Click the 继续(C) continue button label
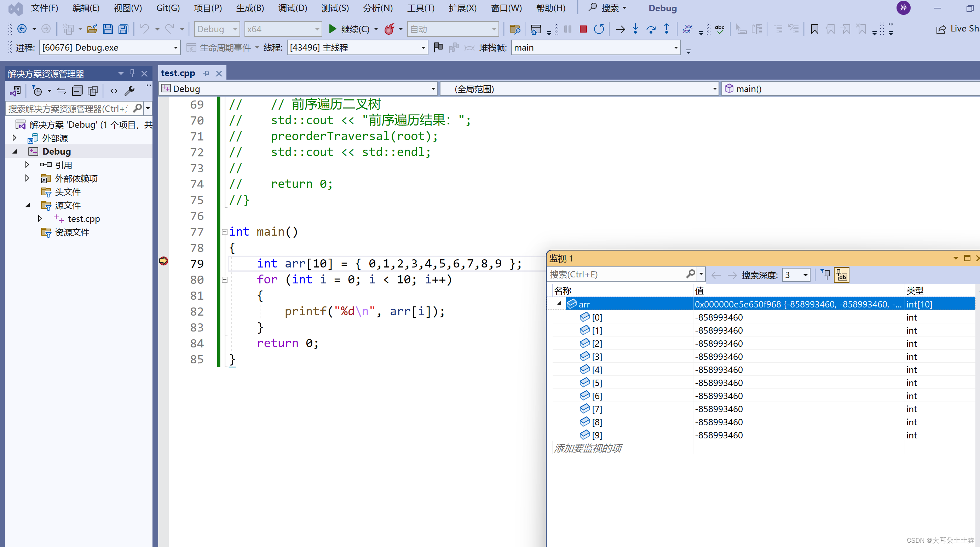This screenshot has width=980, height=547. click(x=355, y=29)
